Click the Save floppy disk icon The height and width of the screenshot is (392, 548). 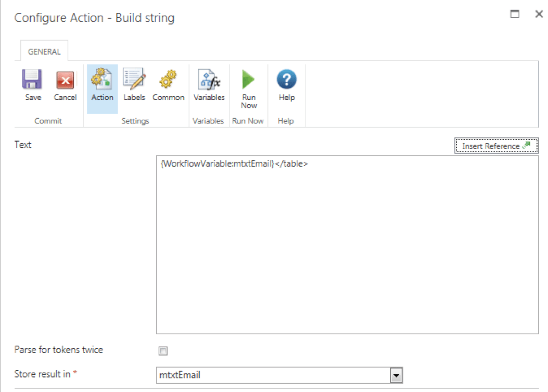32,79
